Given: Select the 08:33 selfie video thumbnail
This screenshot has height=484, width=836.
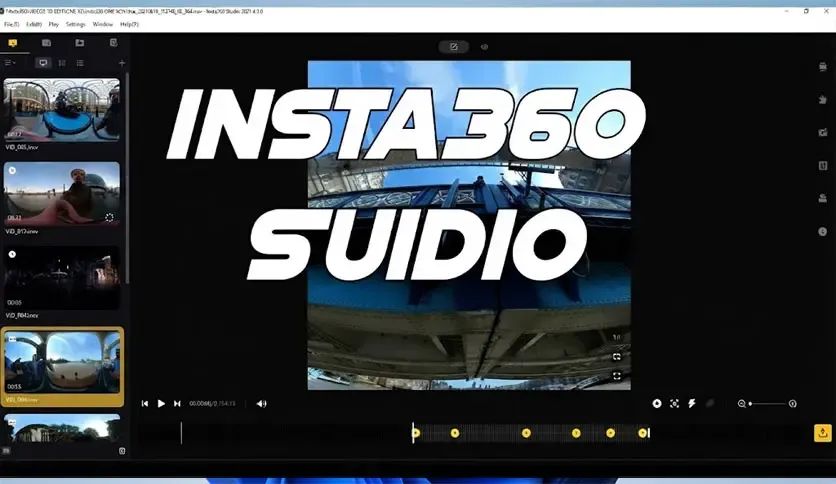Looking at the screenshot, I should [62, 193].
